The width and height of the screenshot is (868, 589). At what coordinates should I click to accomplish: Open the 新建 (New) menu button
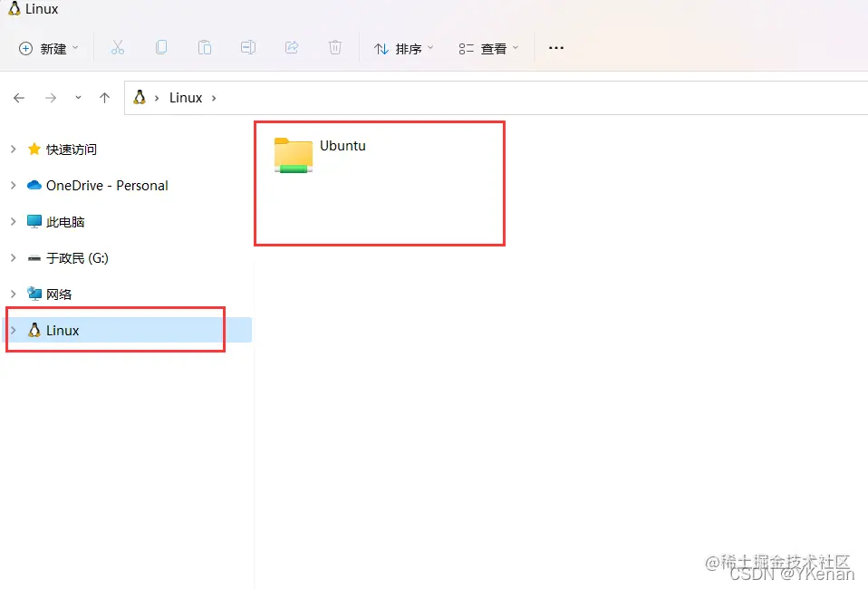pos(48,49)
